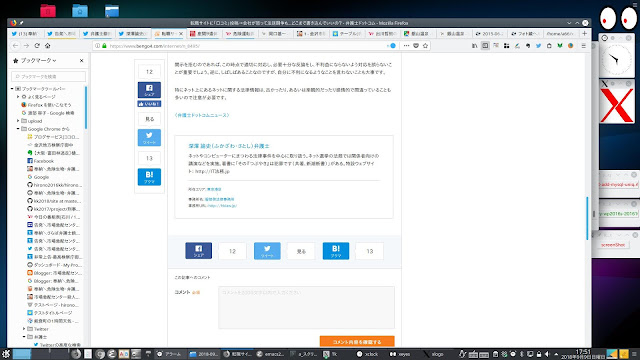Expand the upload bookmark folder
The height and width of the screenshot is (360, 640).
[x=18, y=121]
